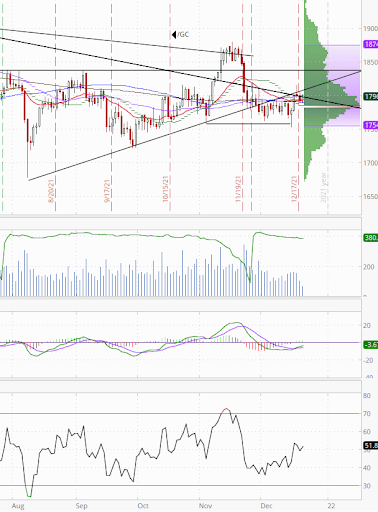Click the RSI overbought 70 line

180,414
